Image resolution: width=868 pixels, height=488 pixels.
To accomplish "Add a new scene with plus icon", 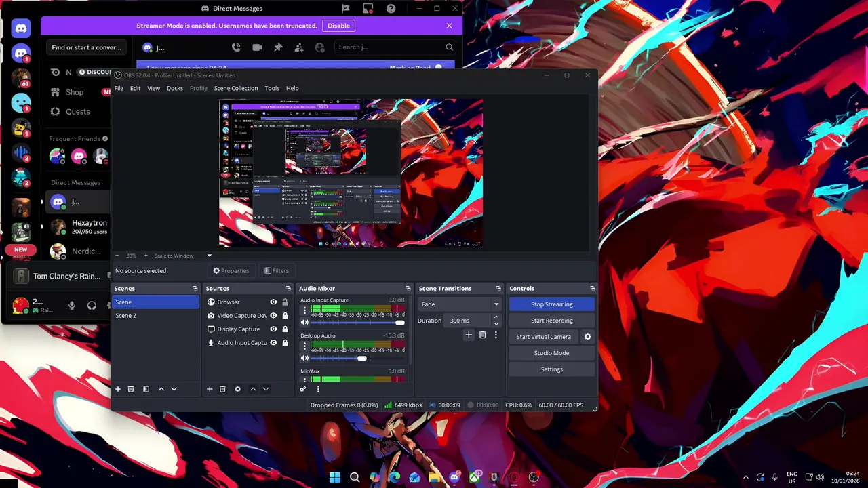I will pos(117,389).
